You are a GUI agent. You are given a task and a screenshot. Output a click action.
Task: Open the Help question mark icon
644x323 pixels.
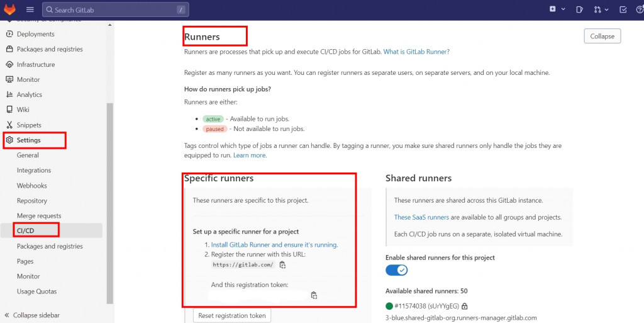click(x=640, y=9)
